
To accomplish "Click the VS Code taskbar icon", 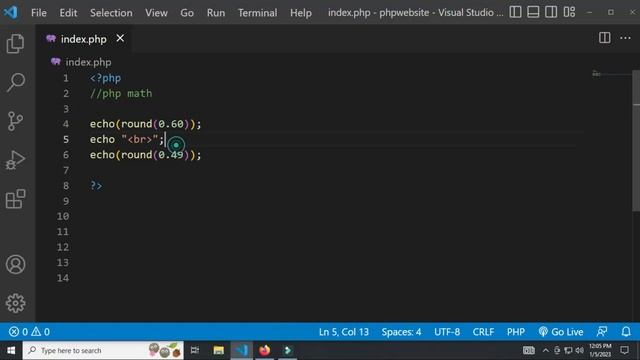I will (242, 351).
